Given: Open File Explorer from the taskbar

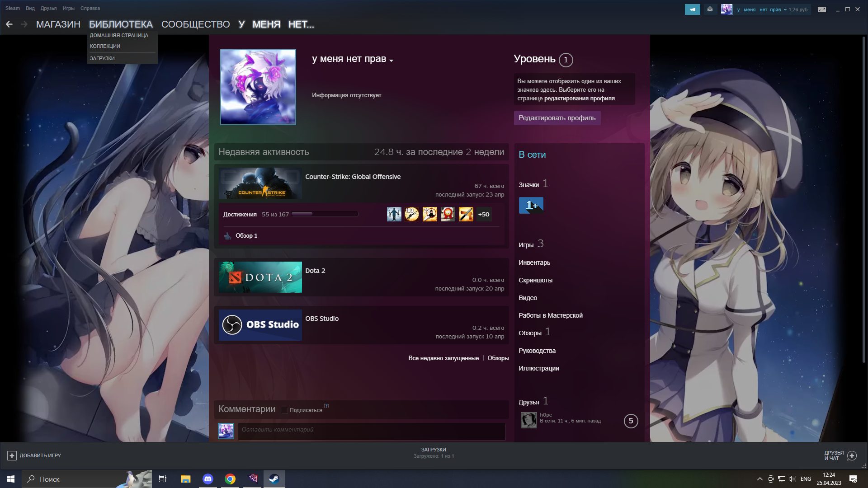Looking at the screenshot, I should click(x=186, y=479).
